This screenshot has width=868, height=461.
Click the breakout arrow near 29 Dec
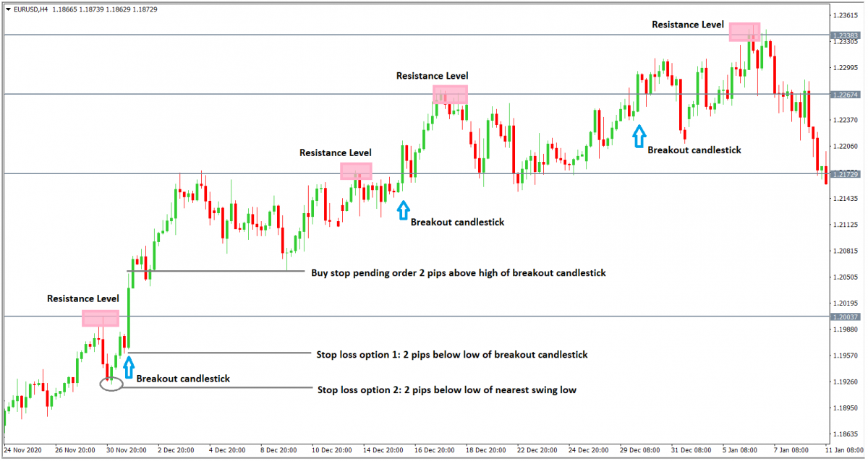(x=639, y=135)
